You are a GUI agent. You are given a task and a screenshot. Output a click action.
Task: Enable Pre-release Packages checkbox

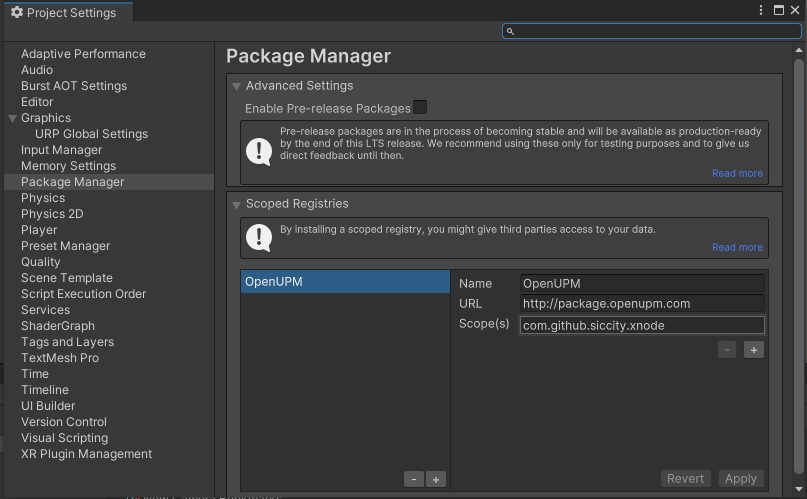pyautogui.click(x=420, y=107)
